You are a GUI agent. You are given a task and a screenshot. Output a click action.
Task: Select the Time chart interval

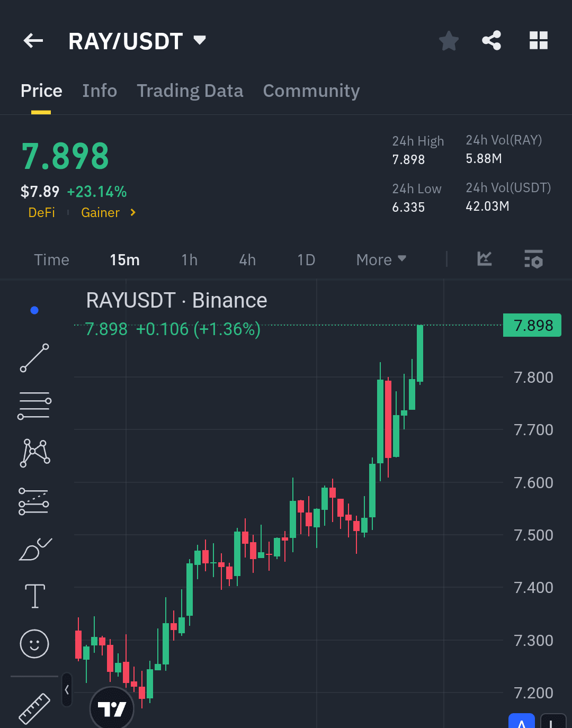[52, 260]
